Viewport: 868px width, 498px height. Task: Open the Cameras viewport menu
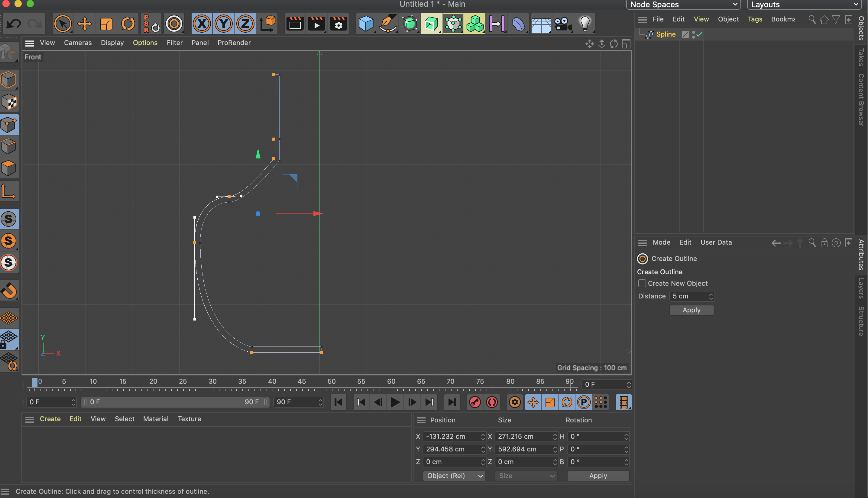click(78, 43)
